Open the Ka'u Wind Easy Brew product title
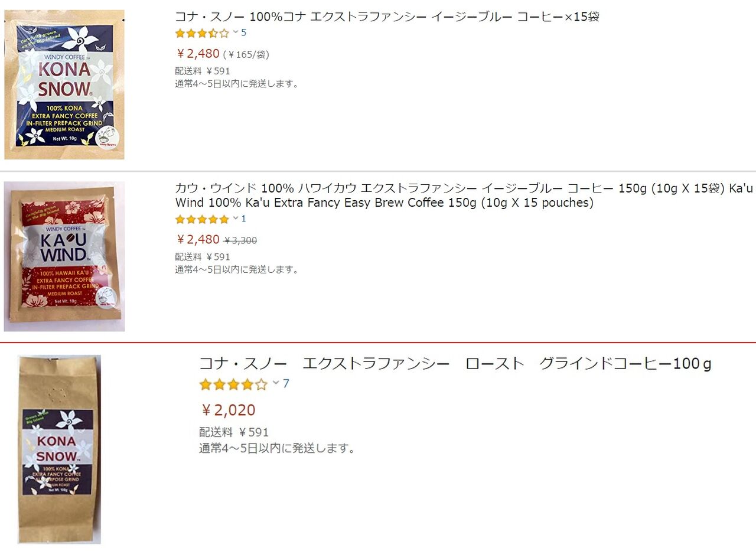Image resolution: width=756 pixels, height=551 pixels. tap(464, 195)
